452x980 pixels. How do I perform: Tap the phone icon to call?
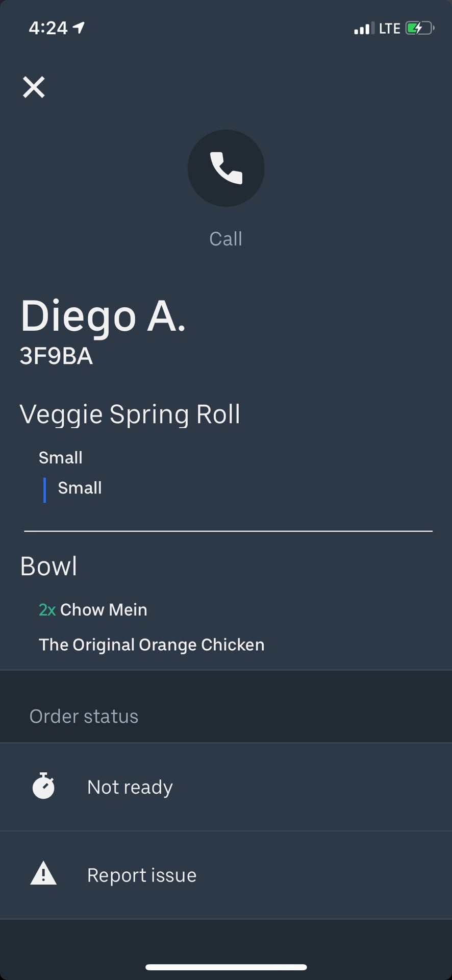click(226, 168)
